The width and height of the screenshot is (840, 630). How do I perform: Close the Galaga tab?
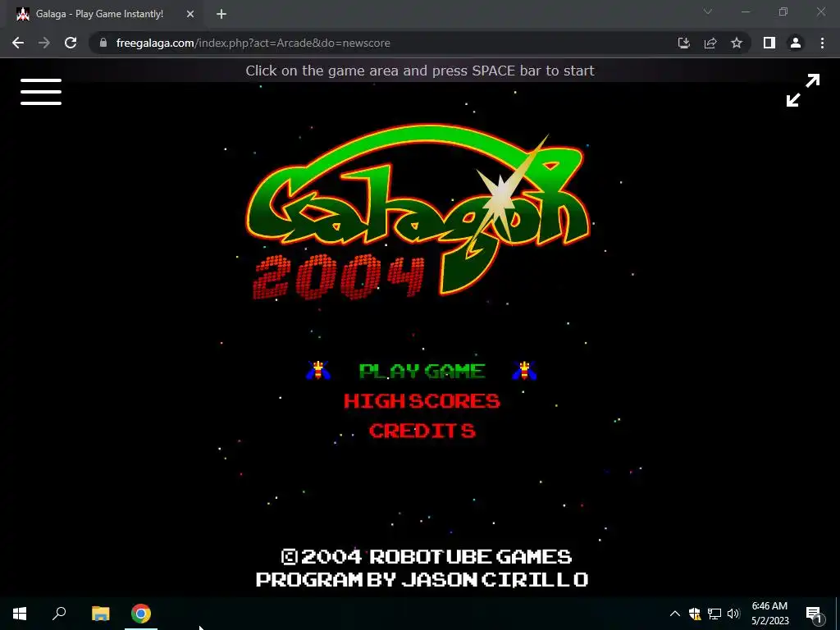point(190,14)
